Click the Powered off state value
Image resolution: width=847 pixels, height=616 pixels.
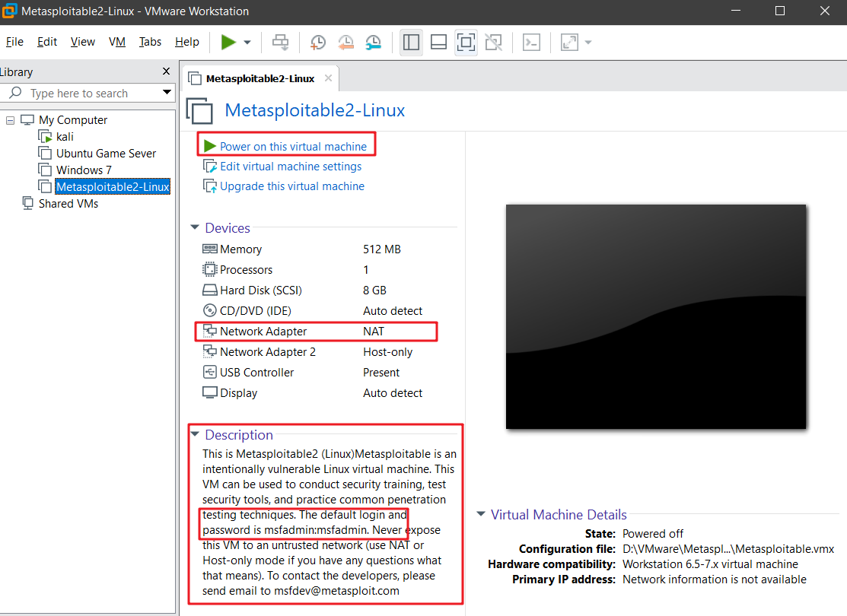tap(652, 534)
